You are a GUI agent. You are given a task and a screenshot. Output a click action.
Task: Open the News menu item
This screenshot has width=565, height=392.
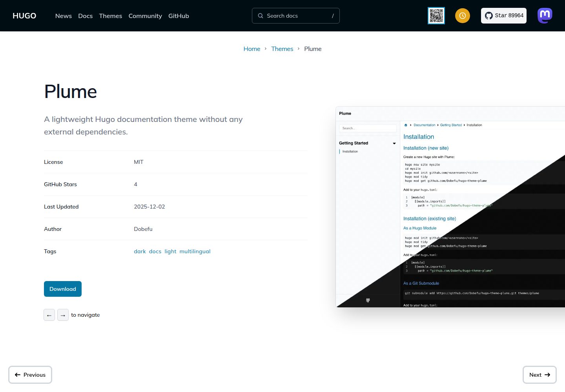click(64, 16)
